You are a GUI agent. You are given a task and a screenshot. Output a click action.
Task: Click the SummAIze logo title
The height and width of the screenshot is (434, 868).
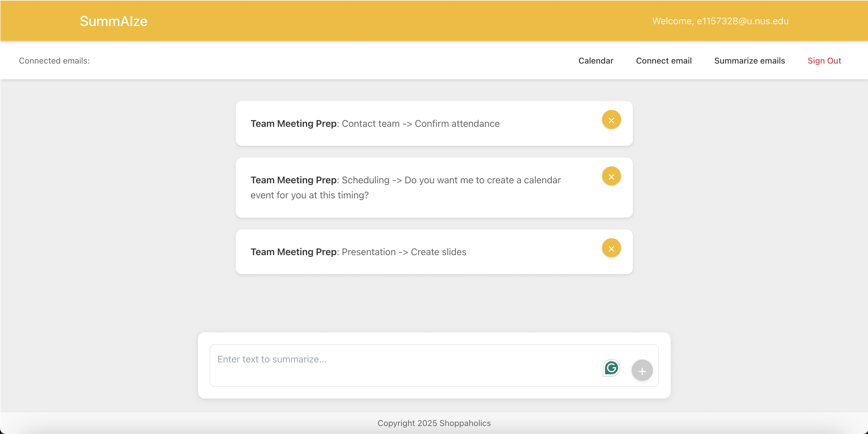(x=113, y=21)
